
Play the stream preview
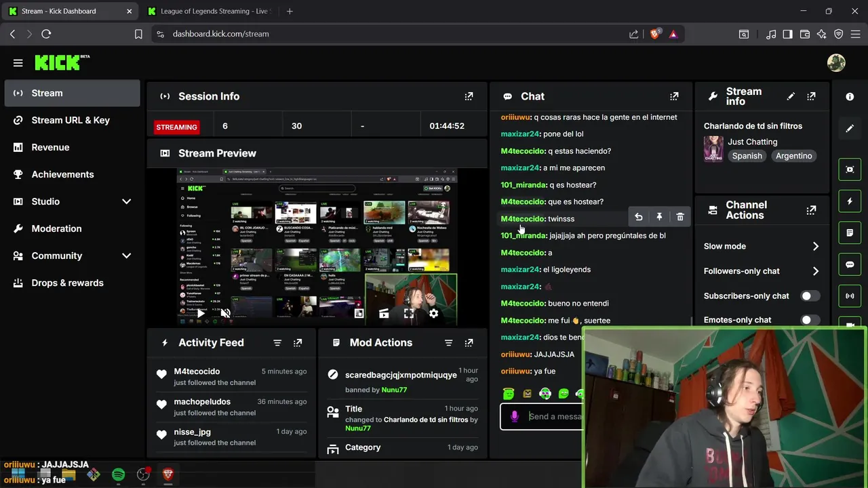[201, 313]
